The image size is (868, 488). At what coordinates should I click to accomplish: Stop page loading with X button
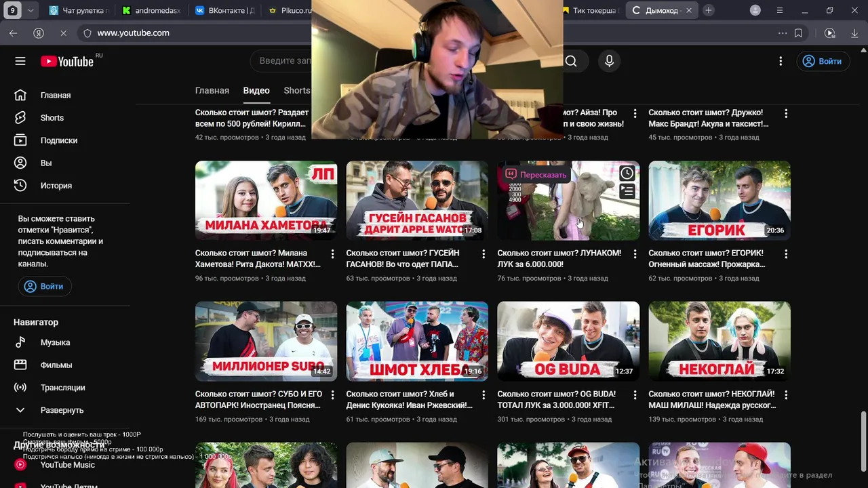click(x=62, y=33)
